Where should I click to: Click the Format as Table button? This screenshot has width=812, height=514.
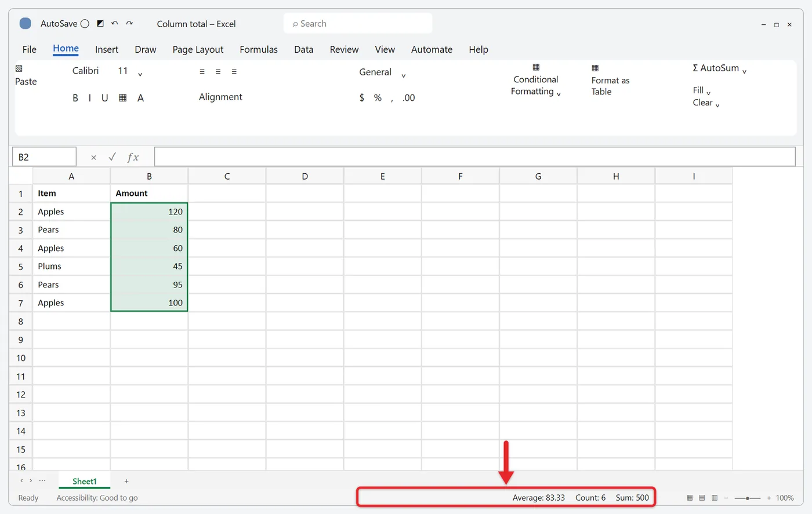click(x=610, y=81)
